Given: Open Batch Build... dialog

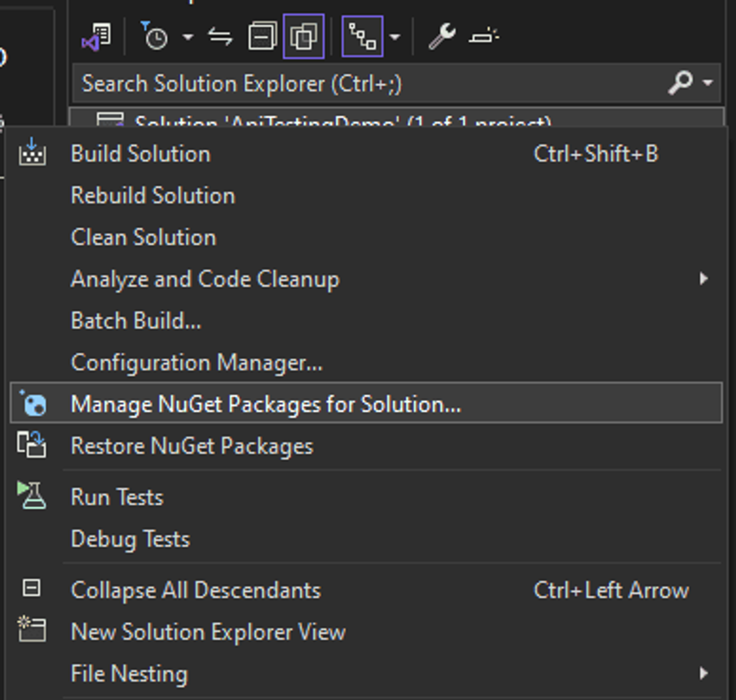Looking at the screenshot, I should tap(365, 321).
